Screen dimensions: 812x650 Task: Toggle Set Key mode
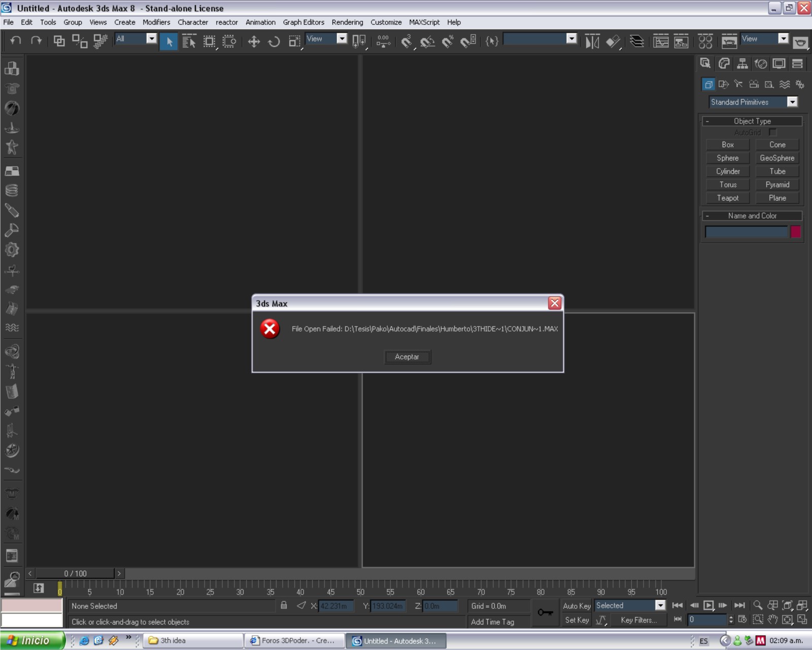click(577, 620)
